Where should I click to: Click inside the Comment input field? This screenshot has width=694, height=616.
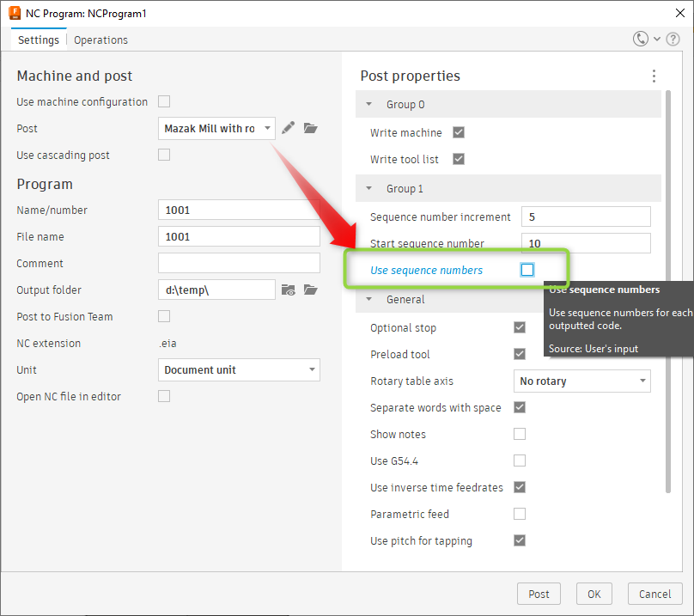pos(239,263)
